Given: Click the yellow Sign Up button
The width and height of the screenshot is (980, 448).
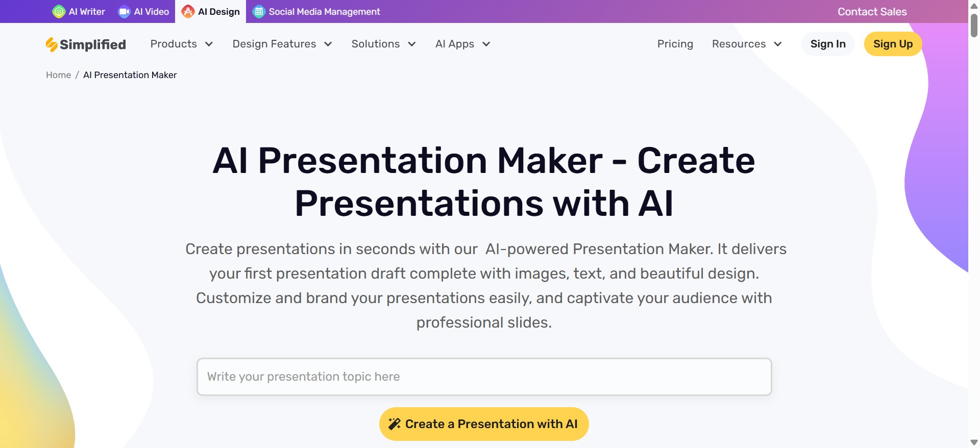Looking at the screenshot, I should click(x=893, y=44).
